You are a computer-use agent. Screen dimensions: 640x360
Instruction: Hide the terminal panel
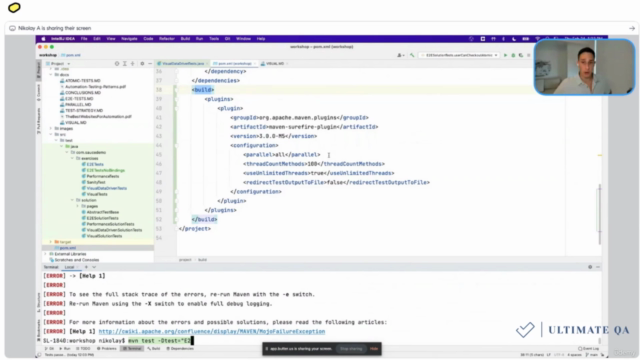click(x=598, y=267)
